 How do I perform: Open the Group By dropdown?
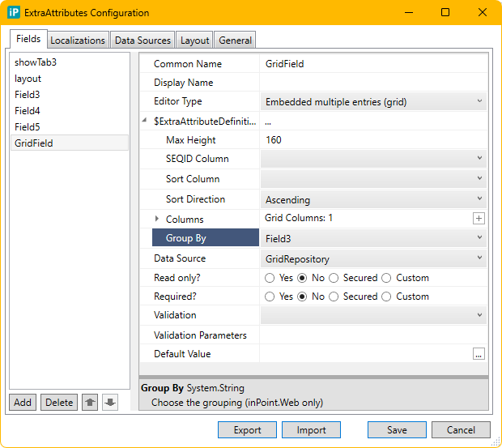point(373,238)
